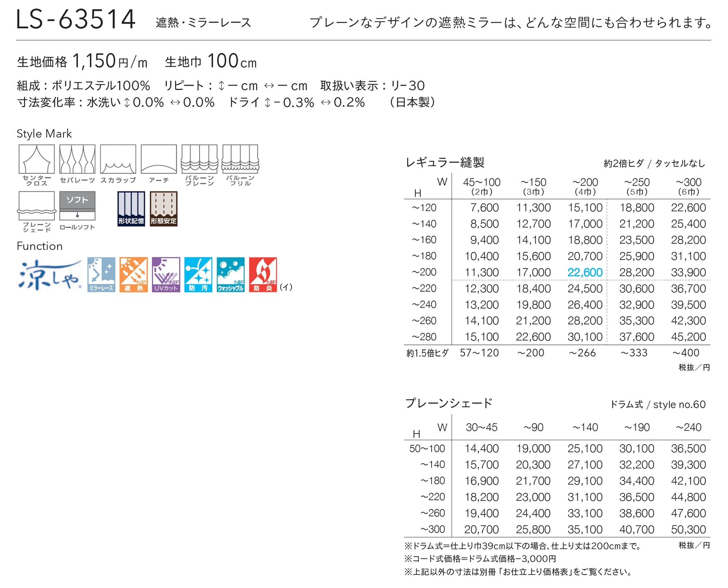Click the (日本製) label

tap(412, 102)
